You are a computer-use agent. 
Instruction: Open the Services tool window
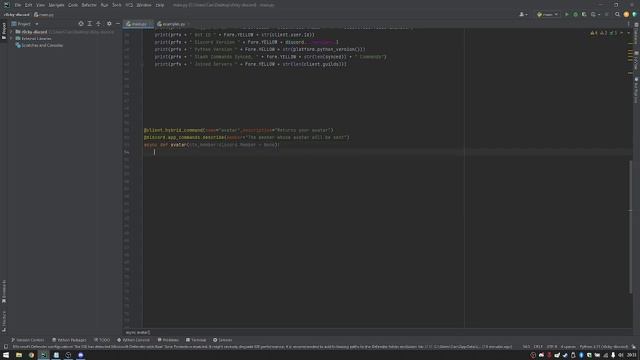click(222, 340)
